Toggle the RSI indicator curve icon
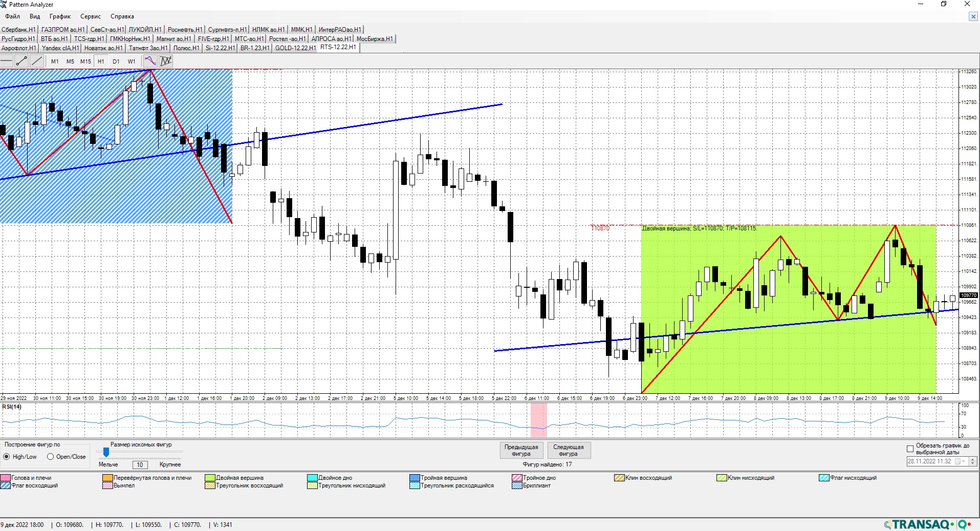Viewport: 980px width, 531px height. click(x=150, y=61)
